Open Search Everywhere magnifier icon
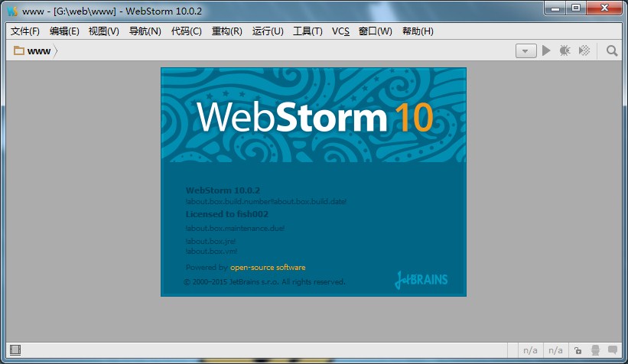The width and height of the screenshot is (628, 364). tap(612, 51)
